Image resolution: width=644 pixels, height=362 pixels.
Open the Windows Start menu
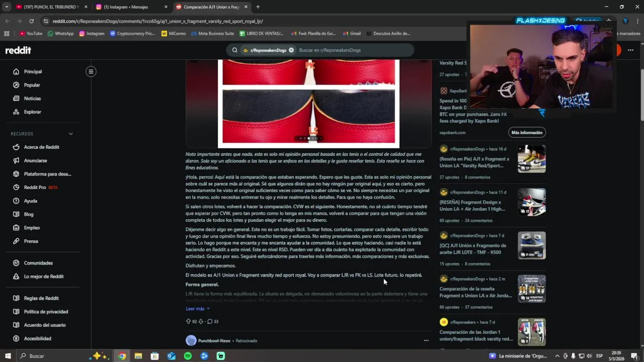[x=7, y=356]
